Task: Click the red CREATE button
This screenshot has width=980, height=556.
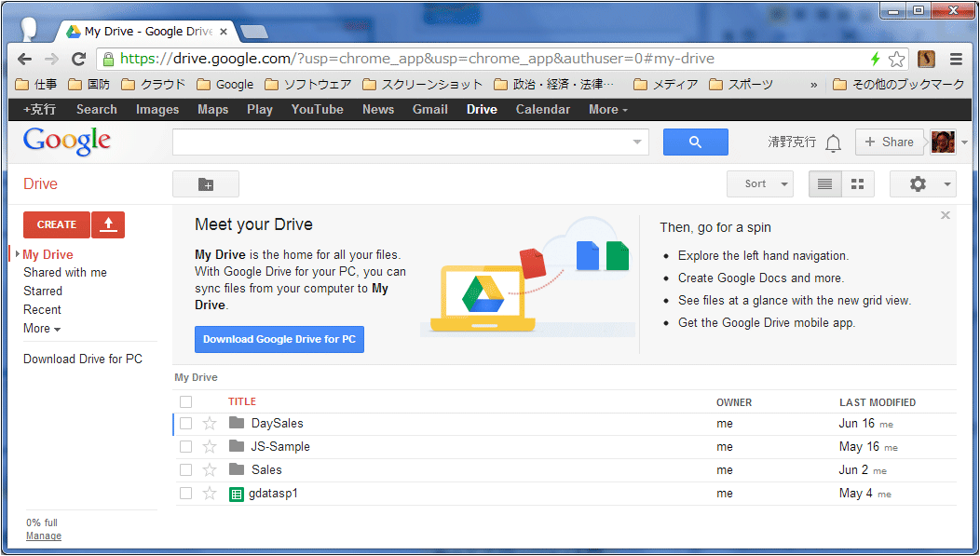Action: (x=57, y=224)
